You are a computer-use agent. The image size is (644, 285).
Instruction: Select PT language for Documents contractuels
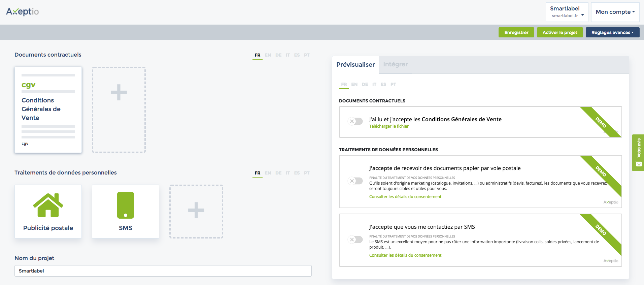point(307,55)
